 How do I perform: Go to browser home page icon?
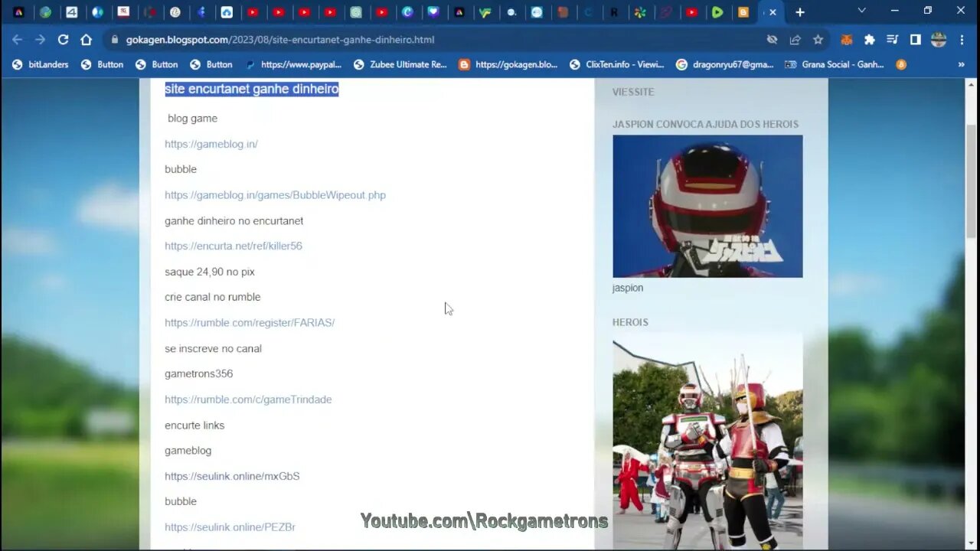click(x=87, y=40)
